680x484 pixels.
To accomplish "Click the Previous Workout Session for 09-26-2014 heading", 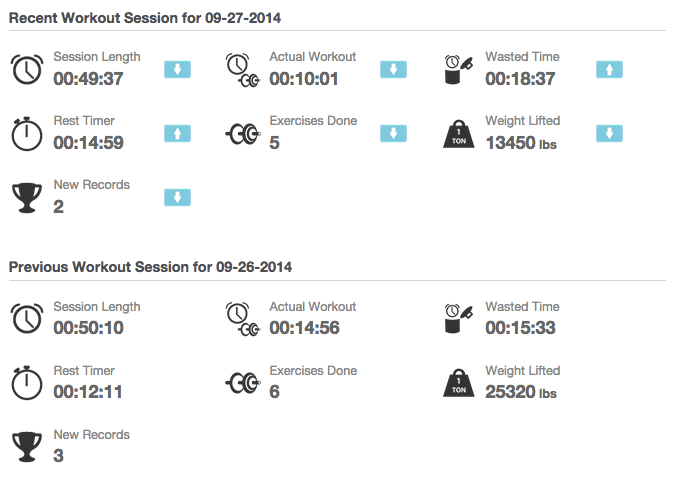I will coord(150,267).
